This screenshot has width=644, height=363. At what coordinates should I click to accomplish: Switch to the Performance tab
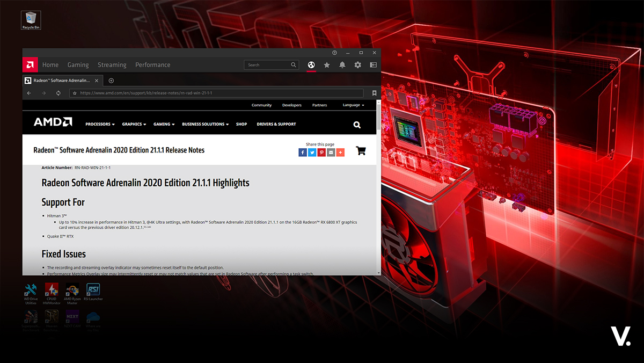[x=152, y=65]
